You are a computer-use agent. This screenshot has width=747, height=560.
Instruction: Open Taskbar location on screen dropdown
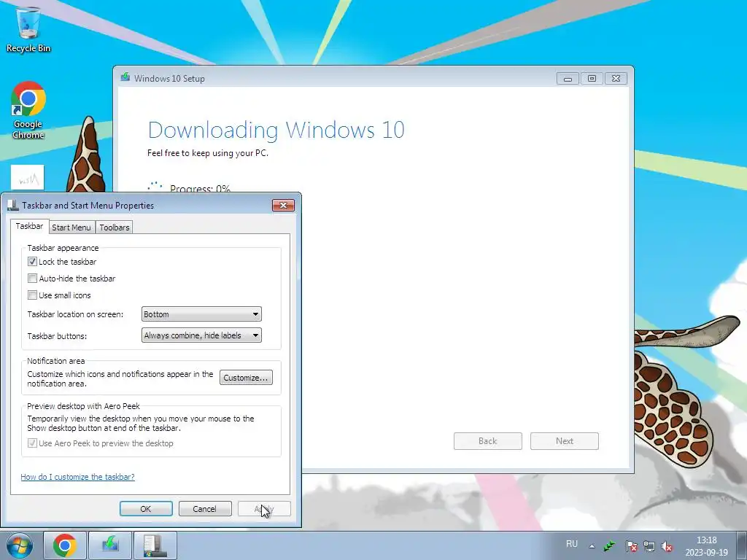pos(201,314)
